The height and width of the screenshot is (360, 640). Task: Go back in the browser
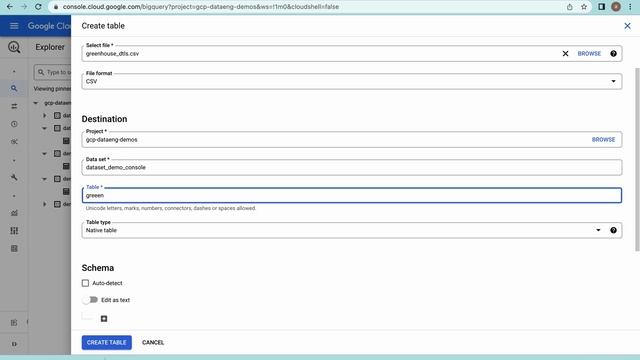tap(10, 7)
